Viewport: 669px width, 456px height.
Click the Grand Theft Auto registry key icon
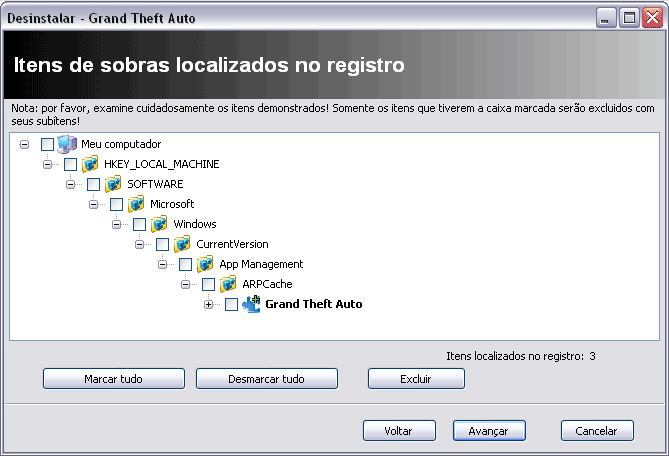point(251,304)
